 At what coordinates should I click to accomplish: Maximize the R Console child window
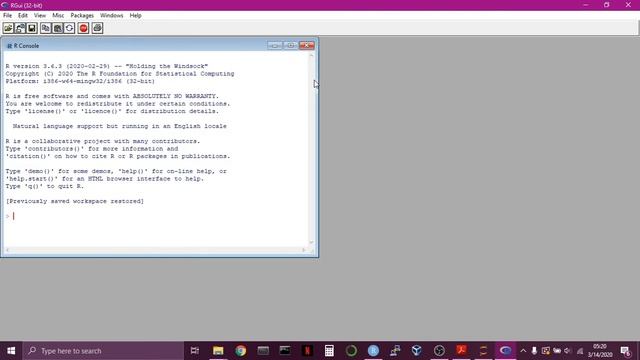[x=291, y=45]
